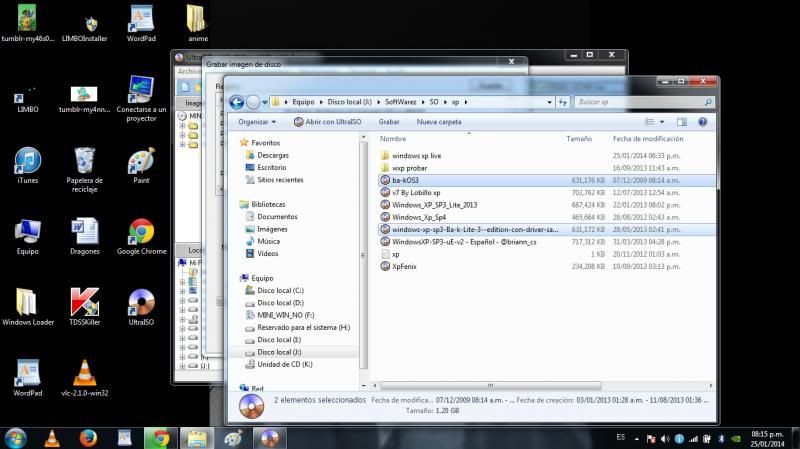Screen dimensions: 800x449
Task: Toggle the preview pane icon
Action: [682, 122]
